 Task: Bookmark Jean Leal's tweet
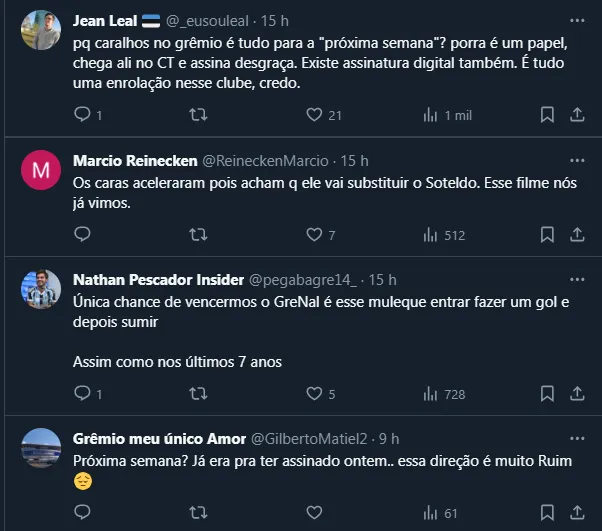coord(547,115)
